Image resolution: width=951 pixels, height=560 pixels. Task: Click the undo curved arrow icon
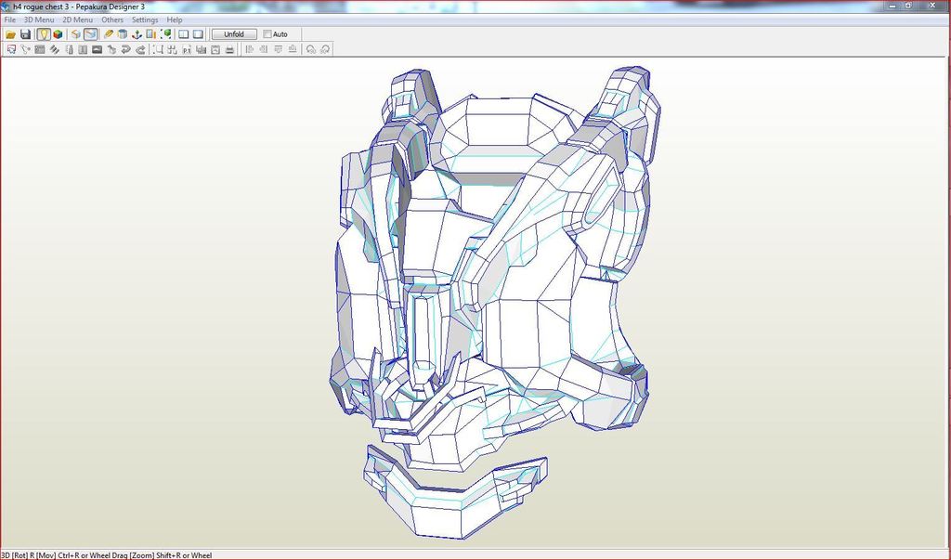124,49
